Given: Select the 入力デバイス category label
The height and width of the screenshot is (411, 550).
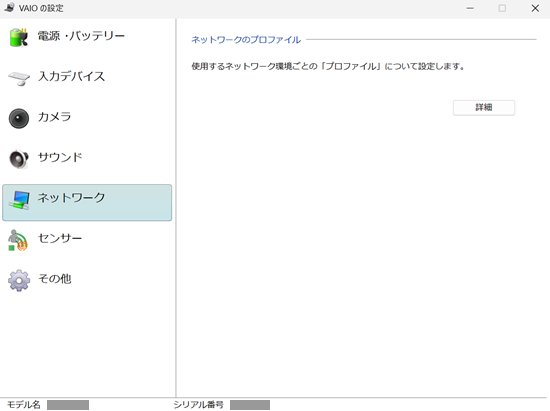Looking at the screenshot, I should click(71, 76).
